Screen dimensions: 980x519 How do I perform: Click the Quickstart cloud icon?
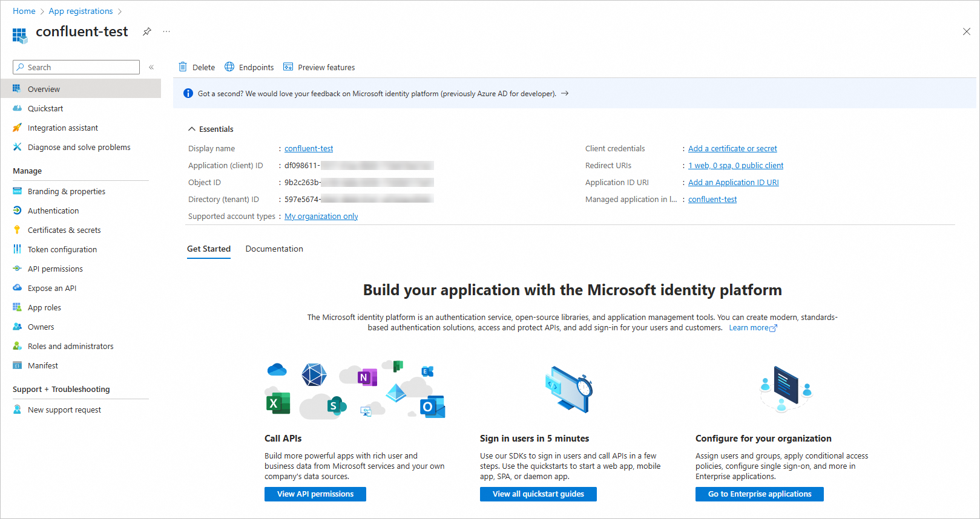(17, 108)
